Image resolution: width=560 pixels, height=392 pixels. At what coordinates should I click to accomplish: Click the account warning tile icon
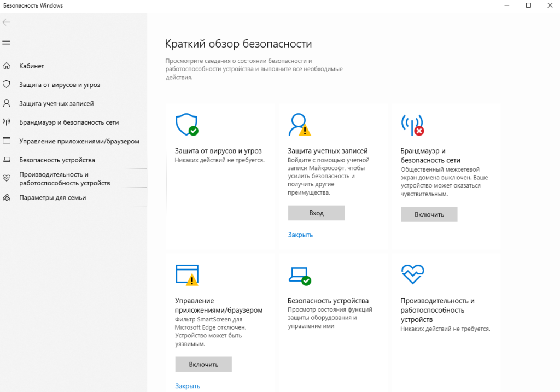tap(300, 125)
